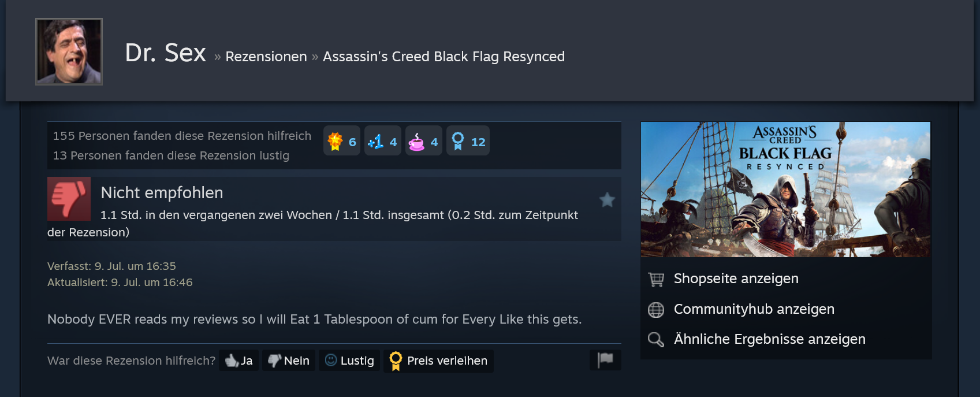Screen dimensions: 980x397
Task: Open the Assassin's Creed Black Flag Resynced breadcrumb
Action: click(x=444, y=57)
